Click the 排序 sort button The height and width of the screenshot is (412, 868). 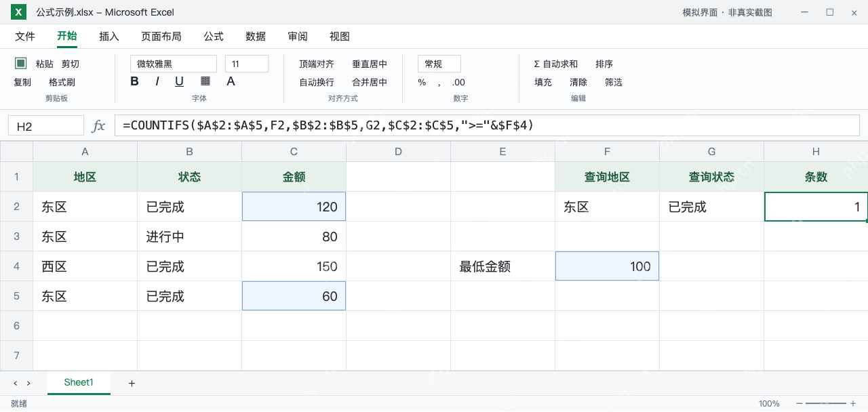coord(604,64)
